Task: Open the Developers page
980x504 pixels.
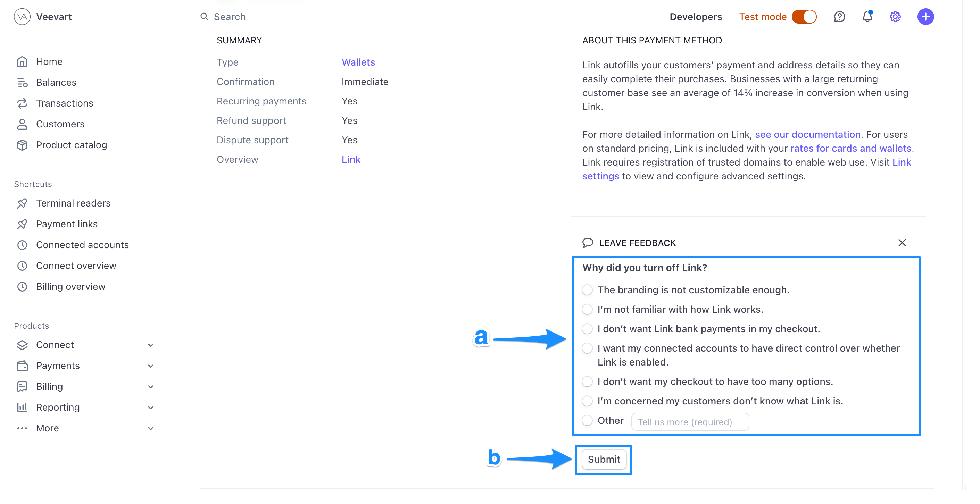Action: coord(696,17)
